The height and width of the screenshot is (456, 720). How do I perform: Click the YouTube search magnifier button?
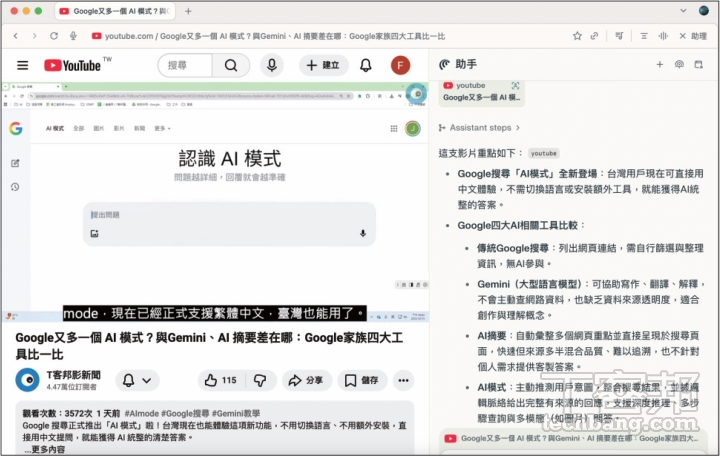231,65
